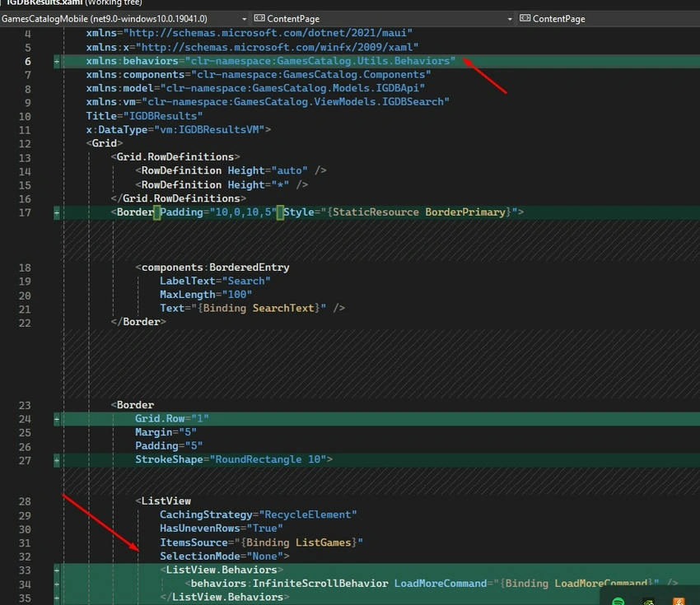Click the opening <ListView.Behaviors> tag
Image resolution: width=700 pixels, height=605 pixels.
click(222, 570)
